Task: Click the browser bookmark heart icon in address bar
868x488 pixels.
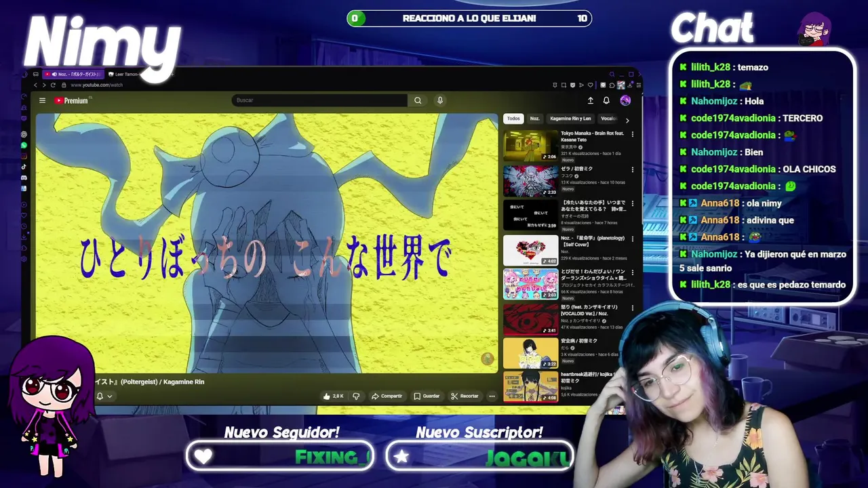Action: [591, 85]
